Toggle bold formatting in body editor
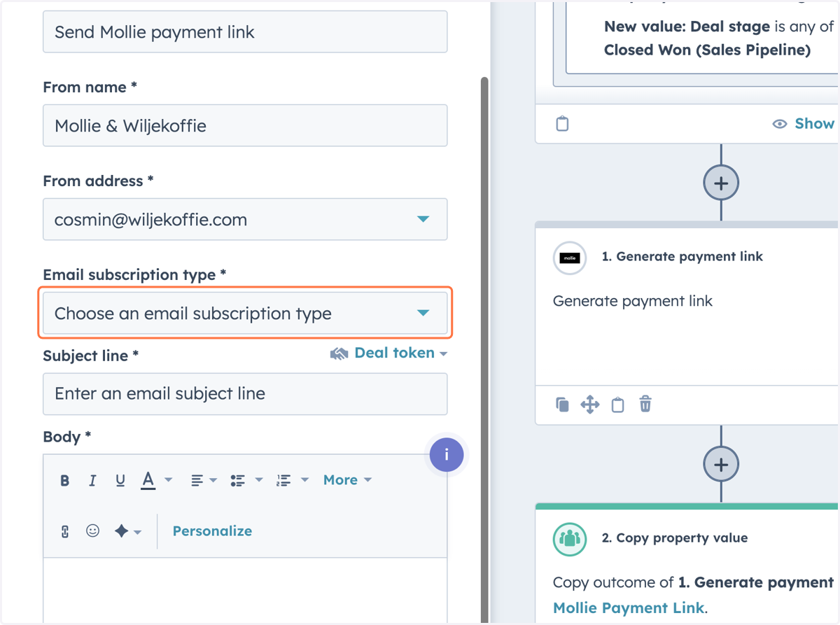This screenshot has height=625, width=840. [x=65, y=480]
